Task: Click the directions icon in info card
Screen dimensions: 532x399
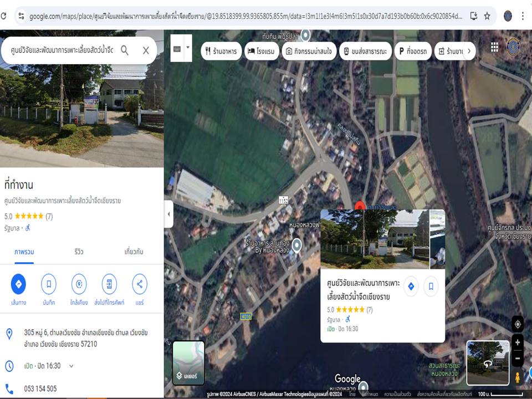Action: 411,287
